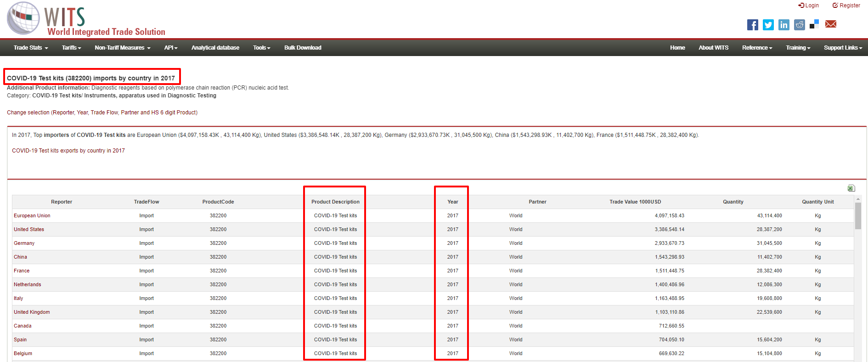The width and height of the screenshot is (868, 362).
Task: Click Trade Value 1000USD column header
Action: 635,202
